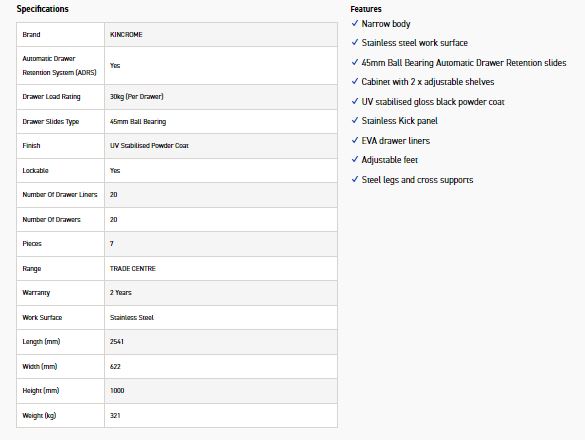Click the checkmark next to Stainless steel work surface

tap(355, 42)
